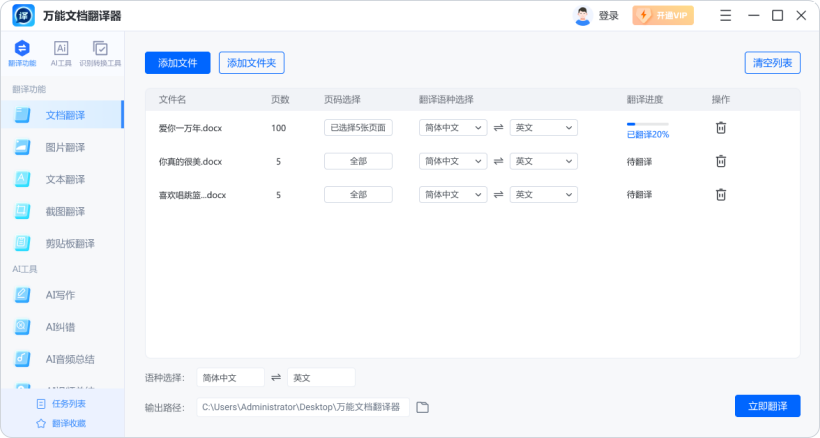Open 剪贴板翻译 in the sidebar
Viewport: 820px width, 438px height.
tap(62, 244)
